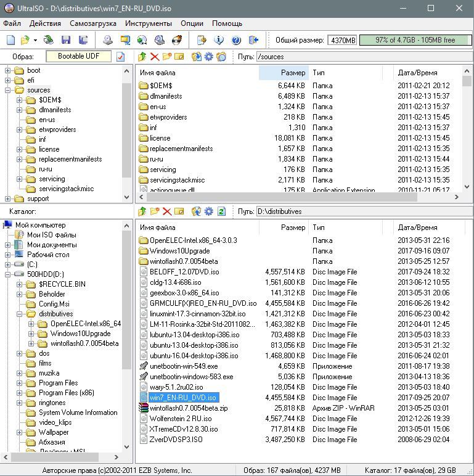
Task: Click the Exit door arrow icon
Action: pos(253,40)
